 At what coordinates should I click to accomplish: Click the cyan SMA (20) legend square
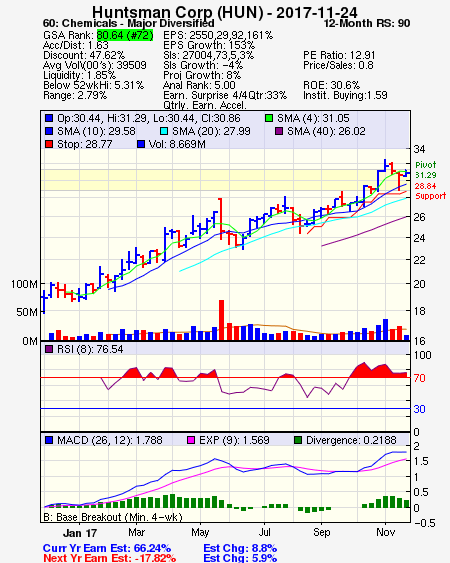(164, 131)
